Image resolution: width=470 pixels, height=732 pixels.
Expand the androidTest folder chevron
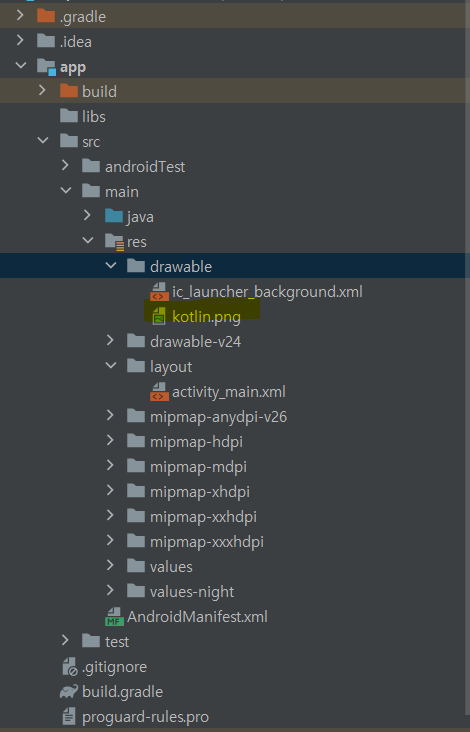coord(65,166)
